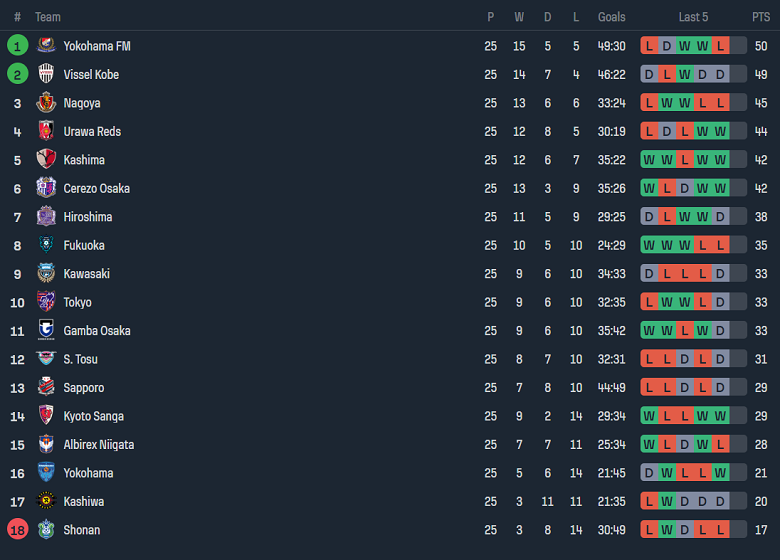Viewport: 780px width, 560px height.
Task: Click the Last 5 column header
Action: click(693, 17)
